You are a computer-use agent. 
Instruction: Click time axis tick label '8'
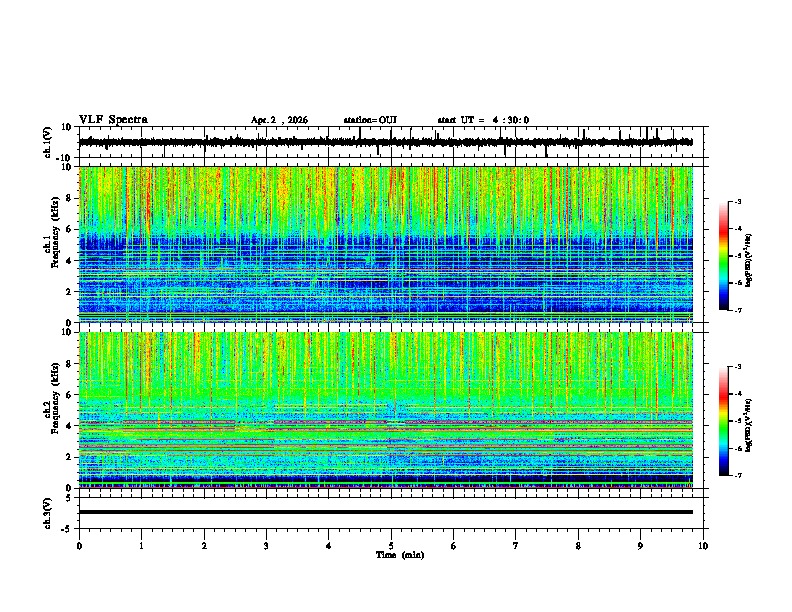click(578, 546)
